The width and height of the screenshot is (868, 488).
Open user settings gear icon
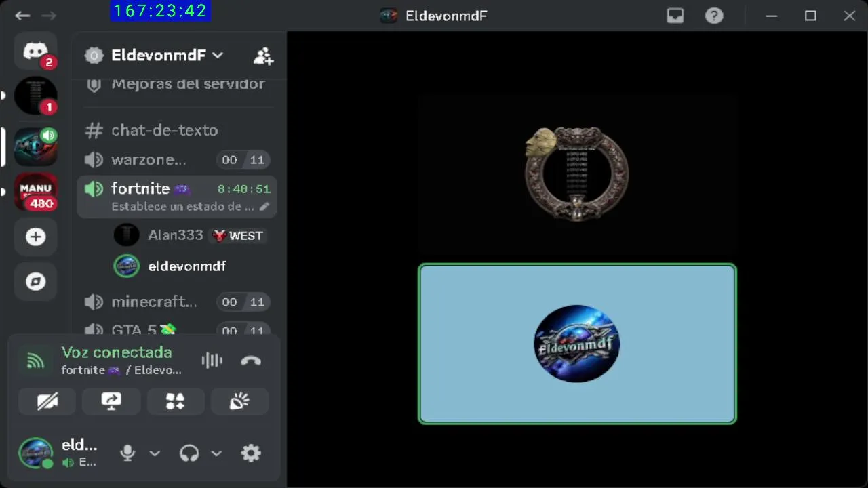click(x=251, y=453)
